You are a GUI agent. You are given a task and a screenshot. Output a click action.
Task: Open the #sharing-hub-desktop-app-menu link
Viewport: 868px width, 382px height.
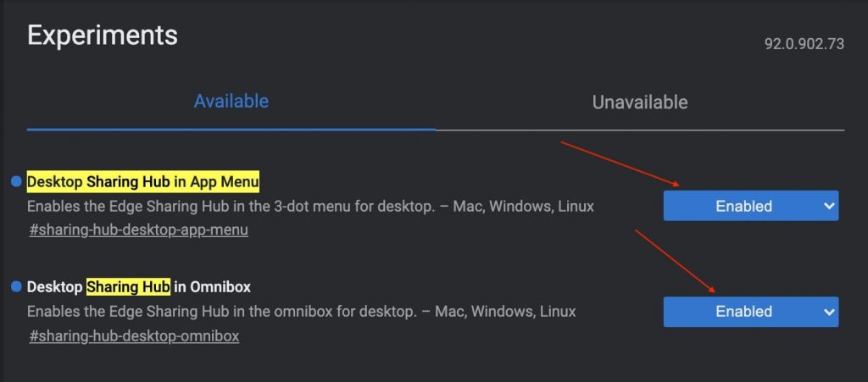point(138,230)
